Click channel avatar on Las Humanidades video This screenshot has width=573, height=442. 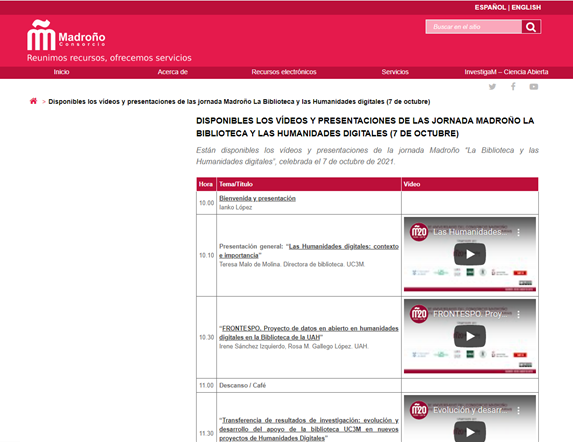(419, 232)
